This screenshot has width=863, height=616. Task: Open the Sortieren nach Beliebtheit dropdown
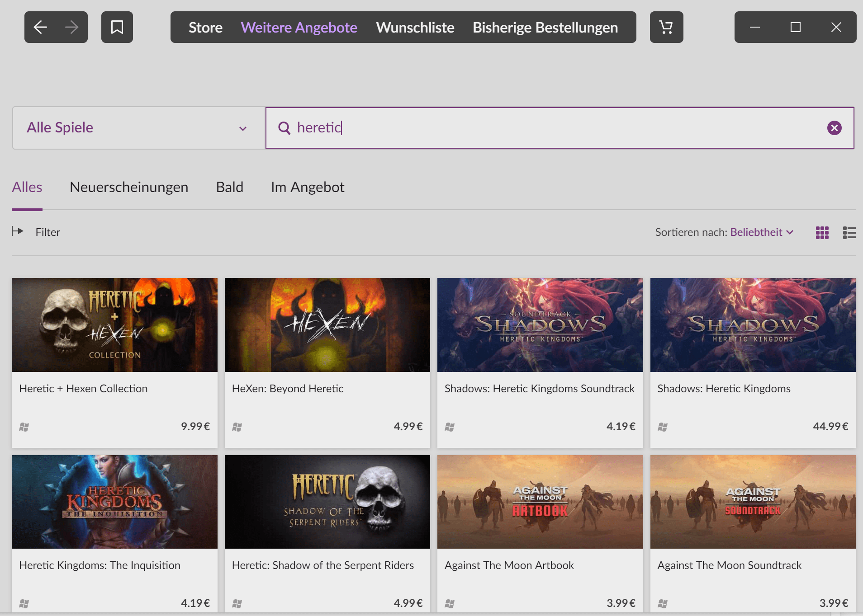coord(762,232)
